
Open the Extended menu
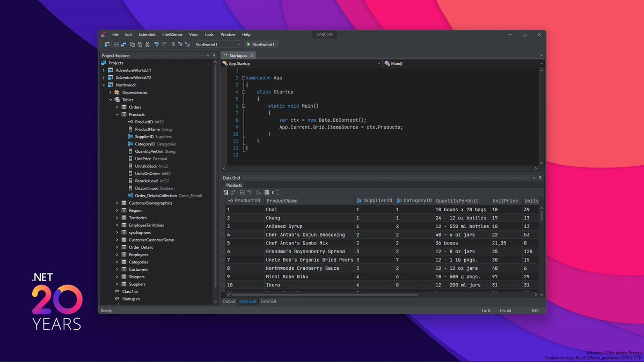click(147, 34)
